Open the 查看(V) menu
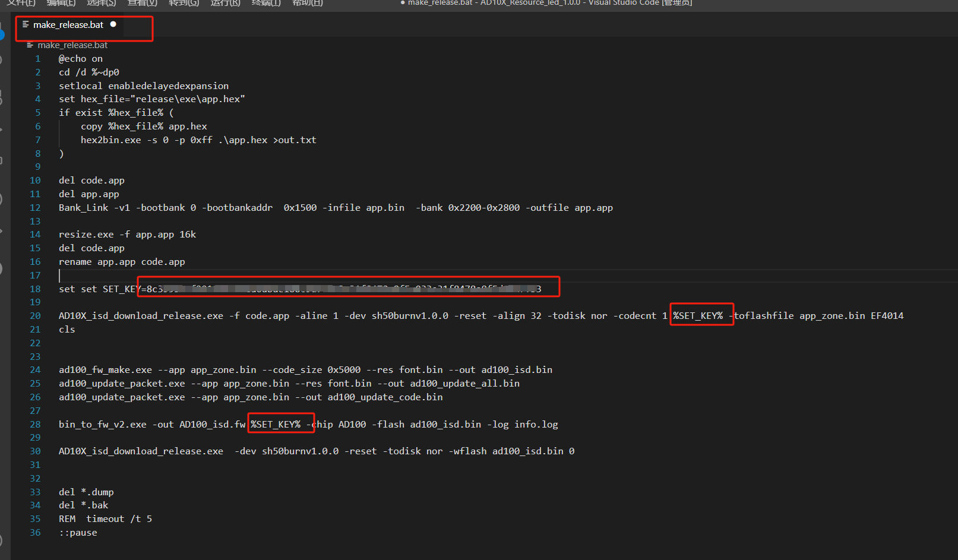The image size is (958, 560). click(143, 3)
